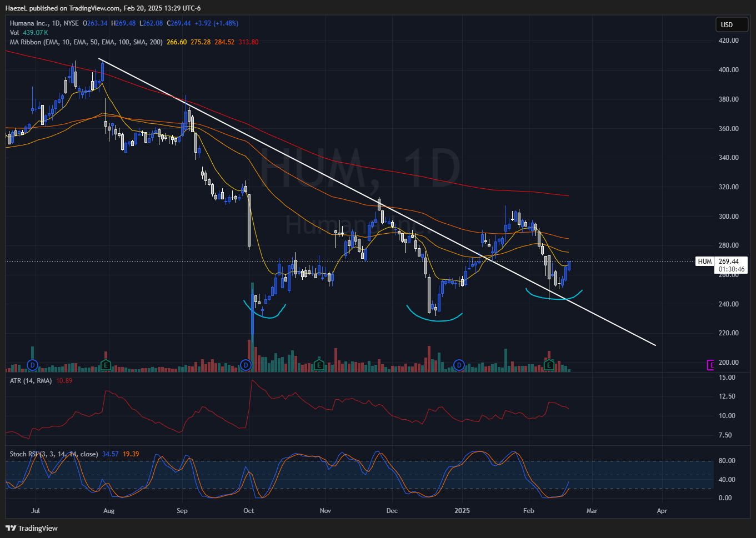Screen dimensions: 756x538
Task: Click the Vol 439.07K legend
Action: pos(29,33)
